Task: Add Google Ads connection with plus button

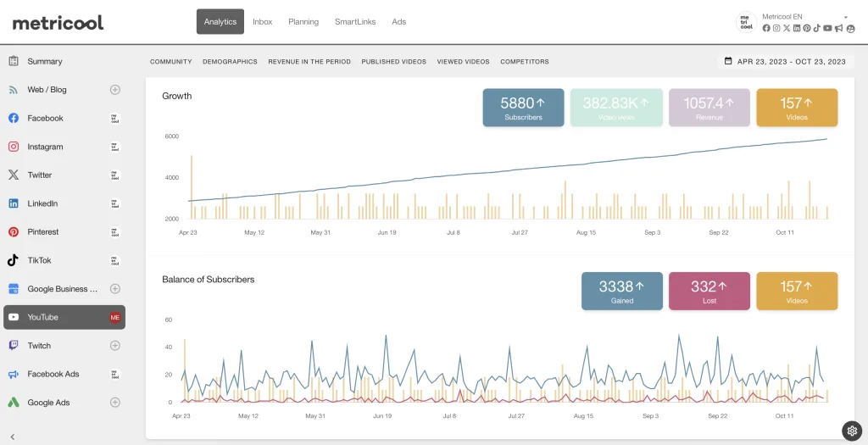Action: [x=115, y=403]
